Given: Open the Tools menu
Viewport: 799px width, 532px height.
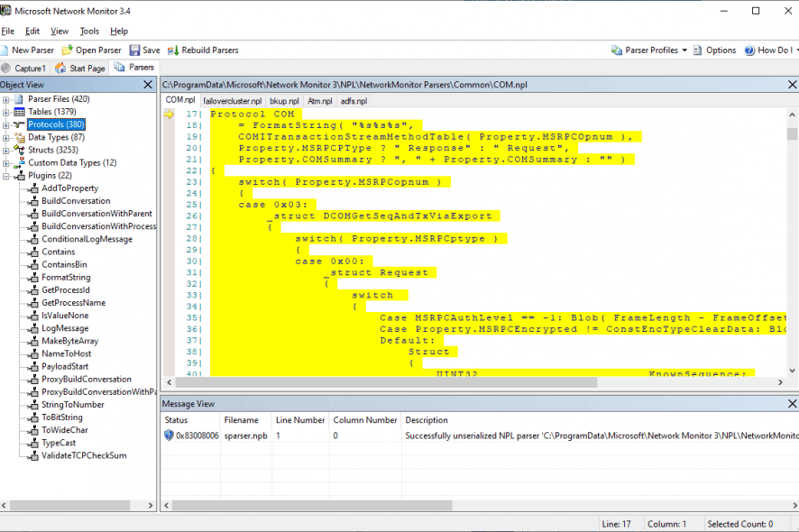Looking at the screenshot, I should [x=89, y=31].
